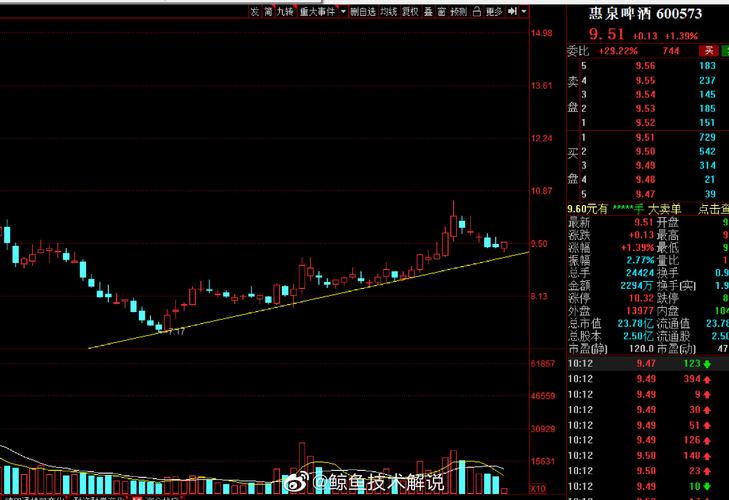Click the 总市值 23.78亿 value

click(636, 323)
